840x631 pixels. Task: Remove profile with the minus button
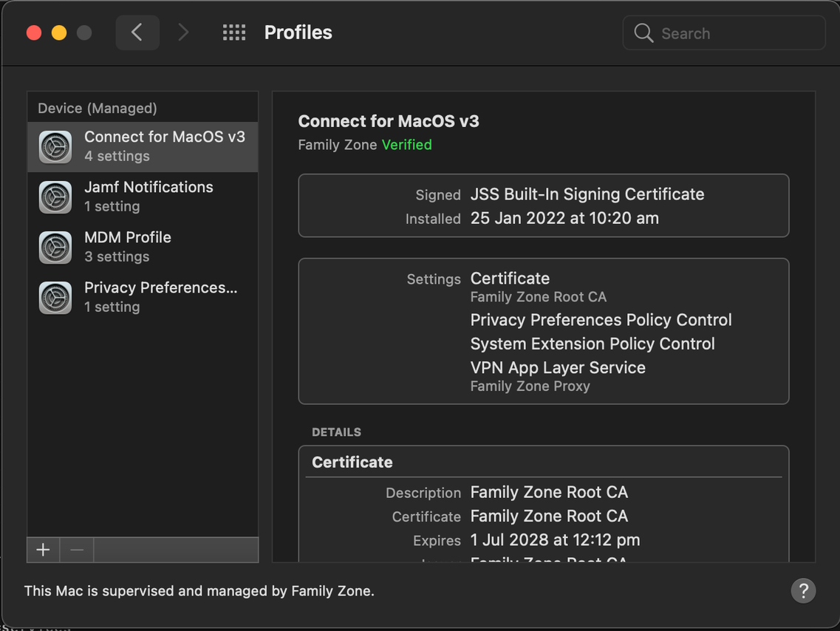(x=77, y=550)
